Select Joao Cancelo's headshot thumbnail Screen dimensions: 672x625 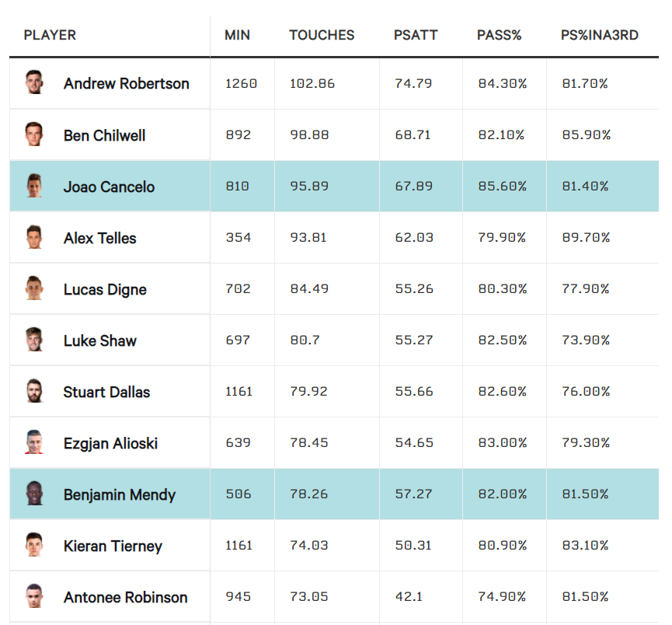click(33, 187)
